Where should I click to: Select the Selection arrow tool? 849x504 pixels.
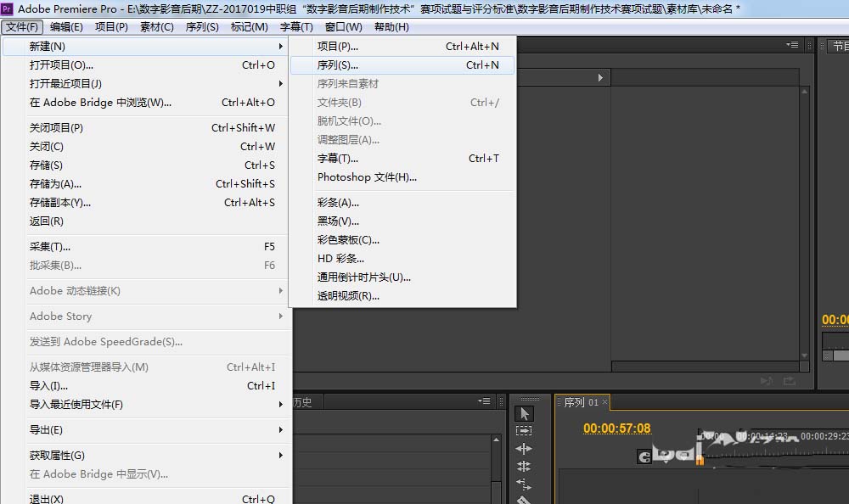(524, 414)
